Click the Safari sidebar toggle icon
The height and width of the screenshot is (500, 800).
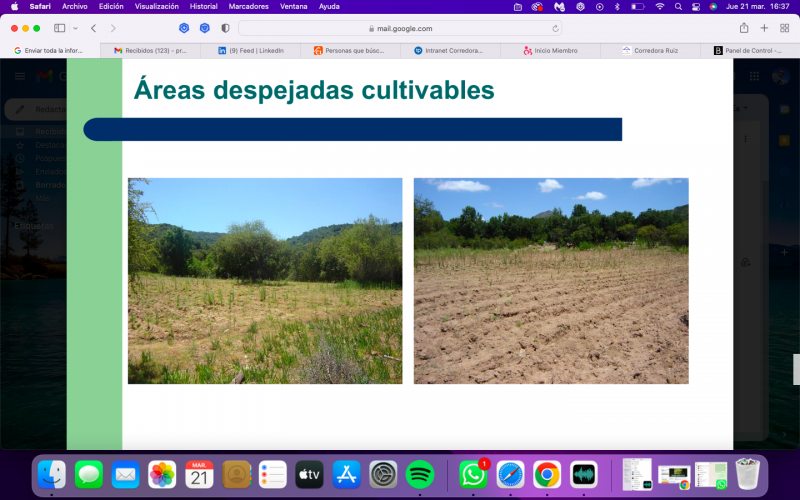[x=60, y=28]
